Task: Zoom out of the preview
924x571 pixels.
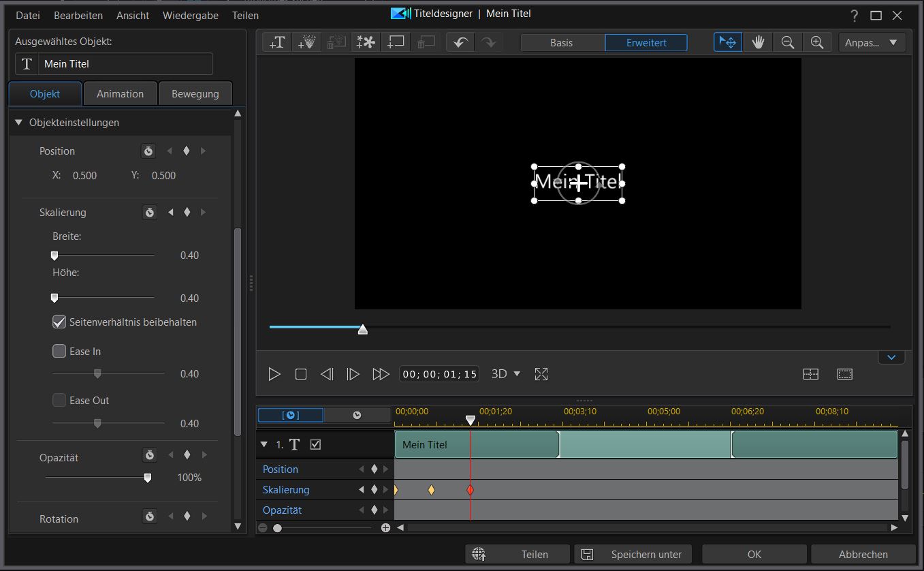Action: (787, 42)
